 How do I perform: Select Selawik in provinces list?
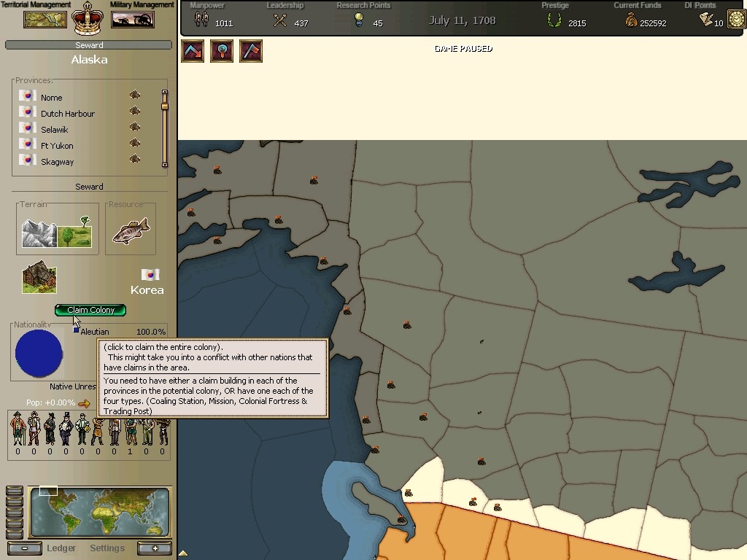pyautogui.click(x=54, y=130)
